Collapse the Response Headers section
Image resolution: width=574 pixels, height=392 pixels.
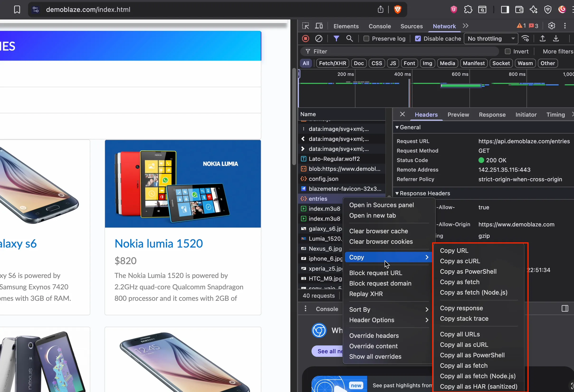click(x=397, y=193)
